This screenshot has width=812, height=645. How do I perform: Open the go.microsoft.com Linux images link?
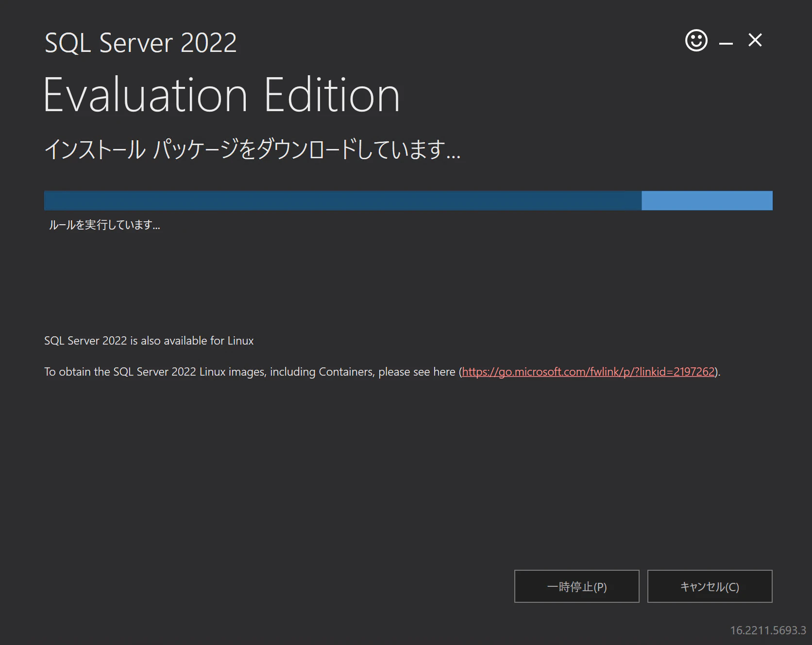(x=588, y=372)
